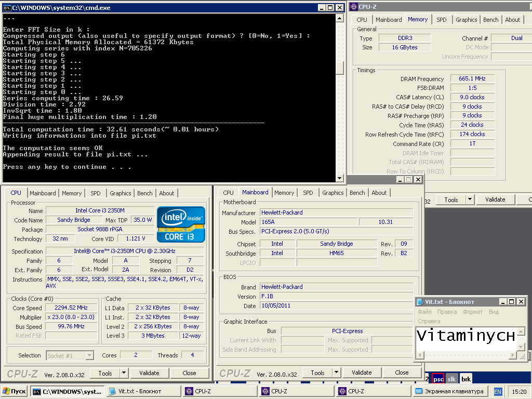Click the Intel Core i3 inside logo
Screen dimensions: 532x399
click(181, 224)
